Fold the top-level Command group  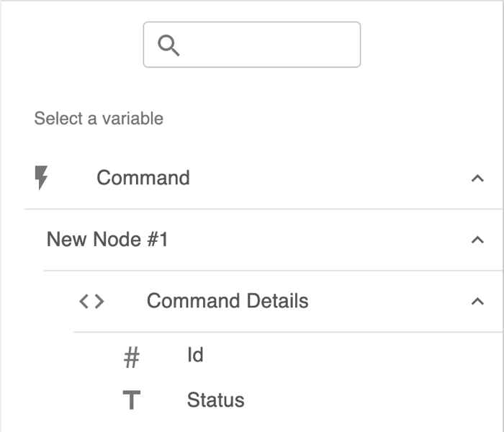477,179
